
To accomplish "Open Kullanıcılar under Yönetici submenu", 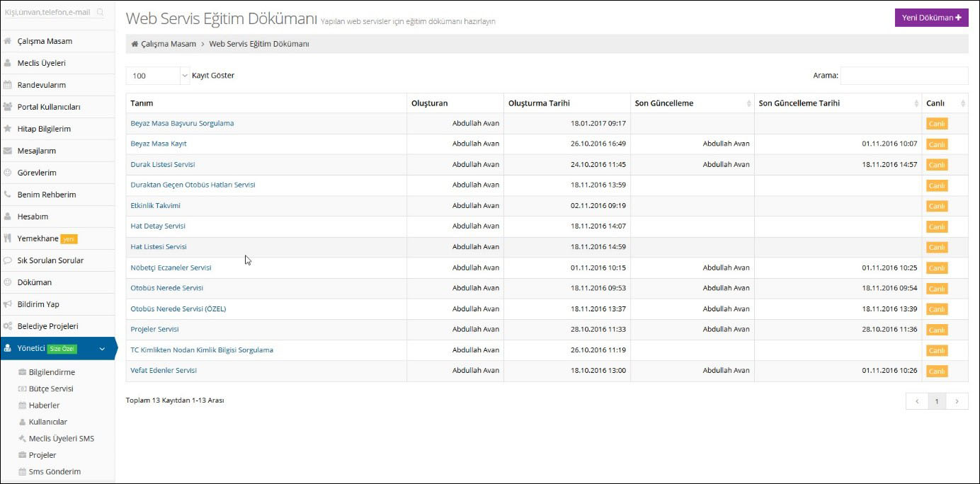I will click(47, 422).
